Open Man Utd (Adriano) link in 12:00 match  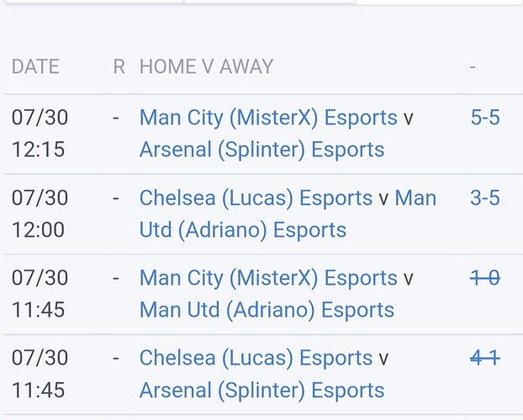click(242, 229)
